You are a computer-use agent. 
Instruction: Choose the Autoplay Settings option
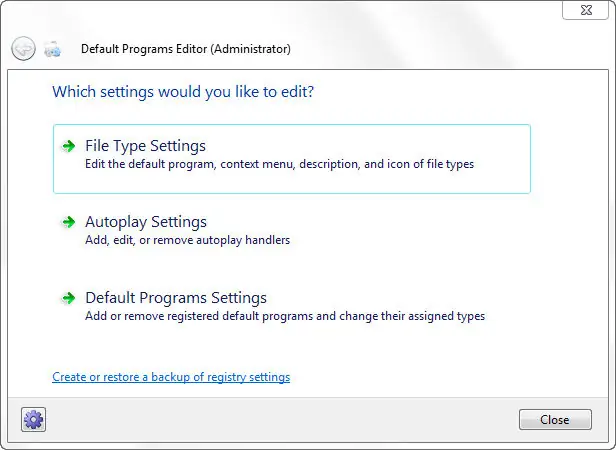click(x=146, y=222)
